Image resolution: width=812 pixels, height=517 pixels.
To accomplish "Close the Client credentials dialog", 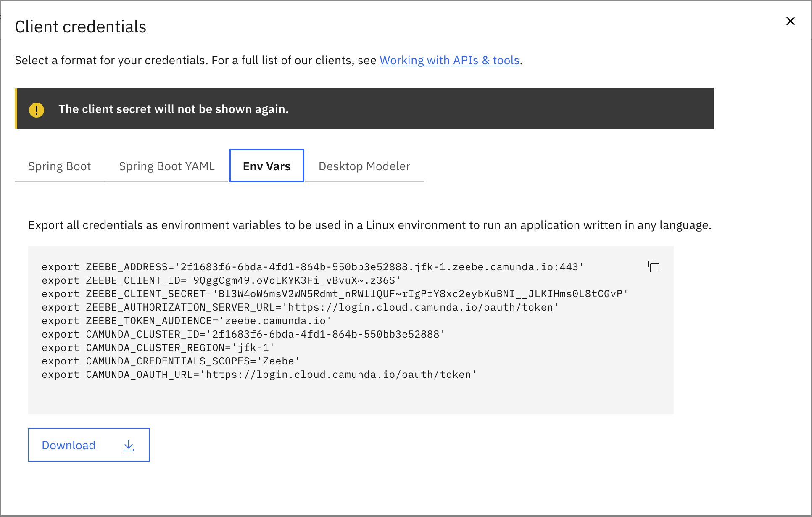I will (790, 21).
